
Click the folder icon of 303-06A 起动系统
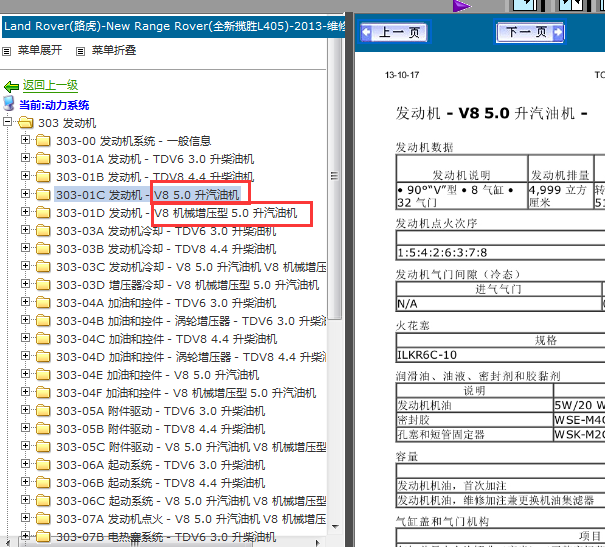click(x=43, y=465)
